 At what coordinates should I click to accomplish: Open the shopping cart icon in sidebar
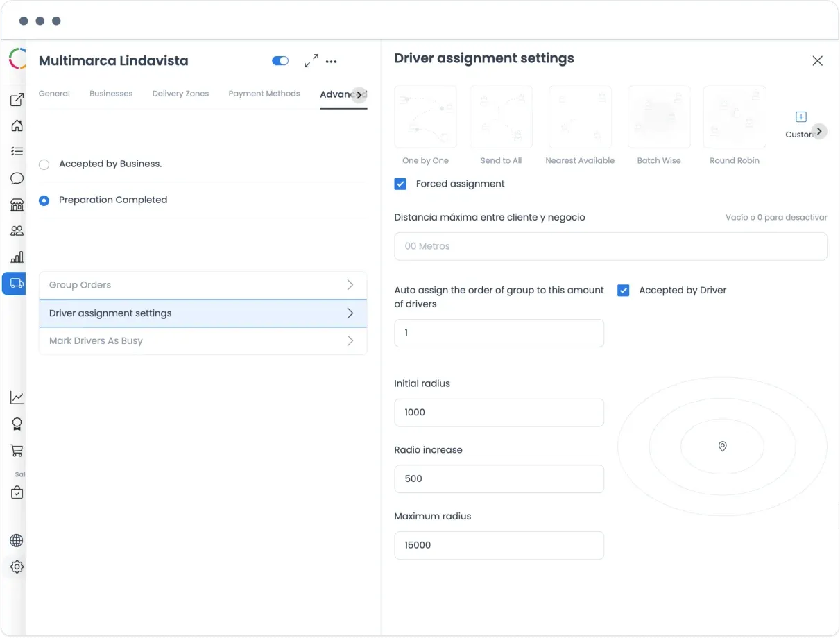(x=17, y=450)
